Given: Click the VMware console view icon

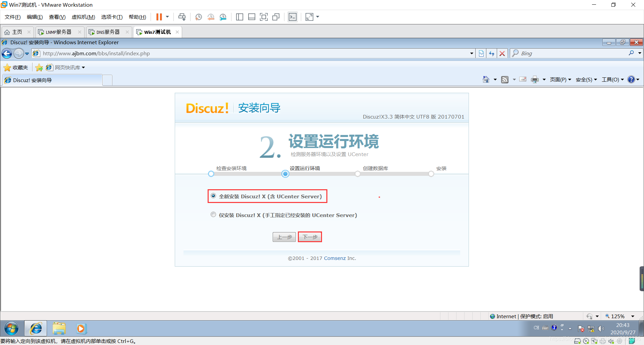Looking at the screenshot, I should [x=292, y=17].
